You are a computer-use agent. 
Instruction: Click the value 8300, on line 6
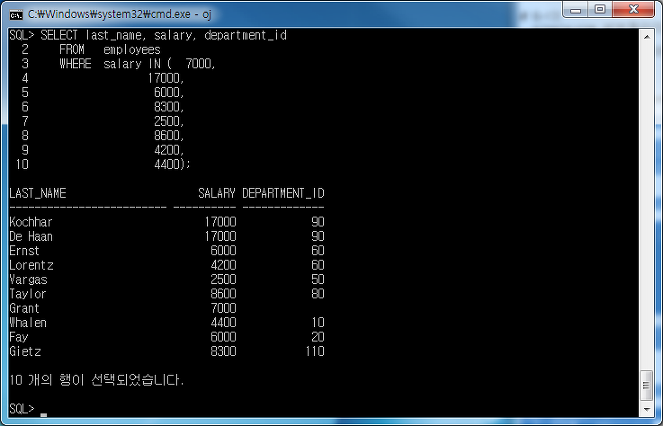coord(169,107)
